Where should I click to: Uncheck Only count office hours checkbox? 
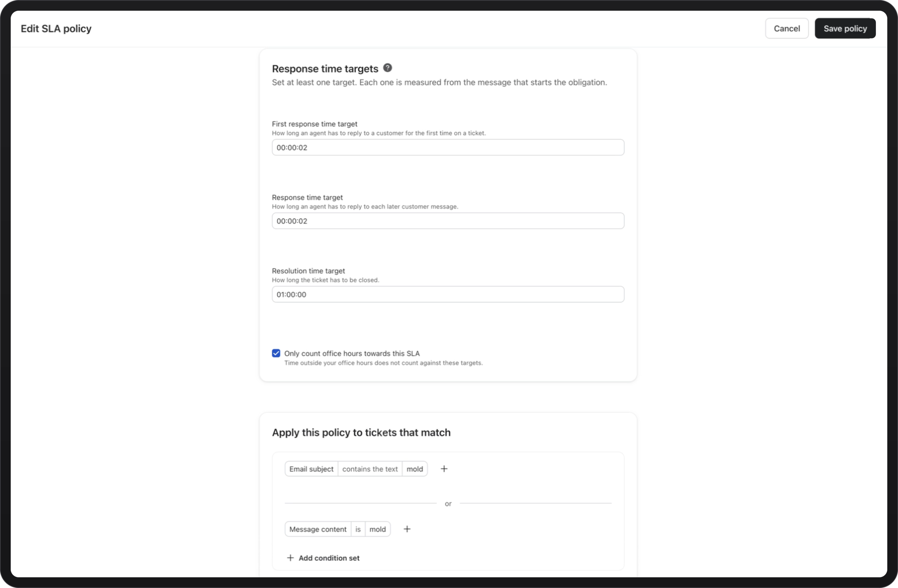tap(276, 353)
